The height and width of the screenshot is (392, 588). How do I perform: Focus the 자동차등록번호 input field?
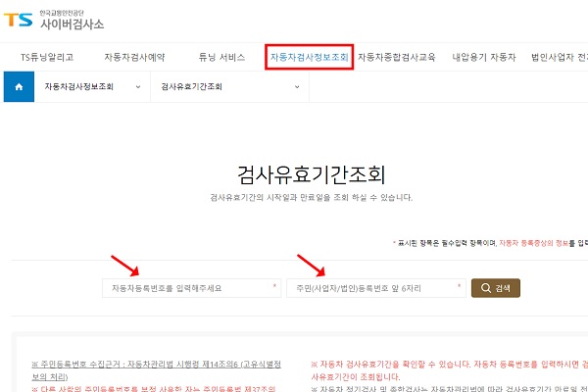coord(192,288)
